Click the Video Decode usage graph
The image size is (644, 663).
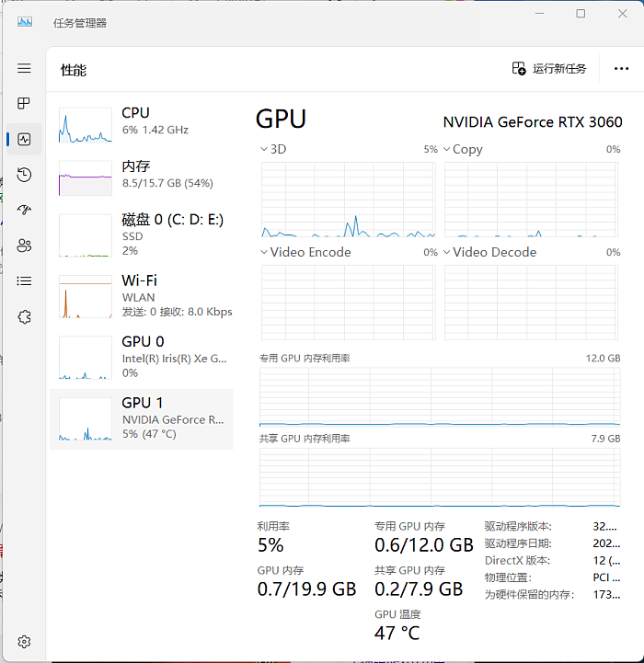[x=531, y=303]
